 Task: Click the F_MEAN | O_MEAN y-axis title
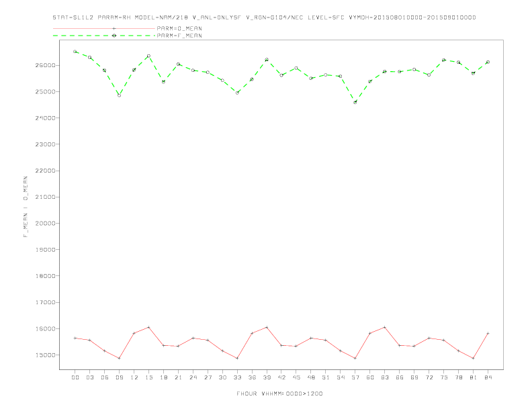[x=26, y=207]
